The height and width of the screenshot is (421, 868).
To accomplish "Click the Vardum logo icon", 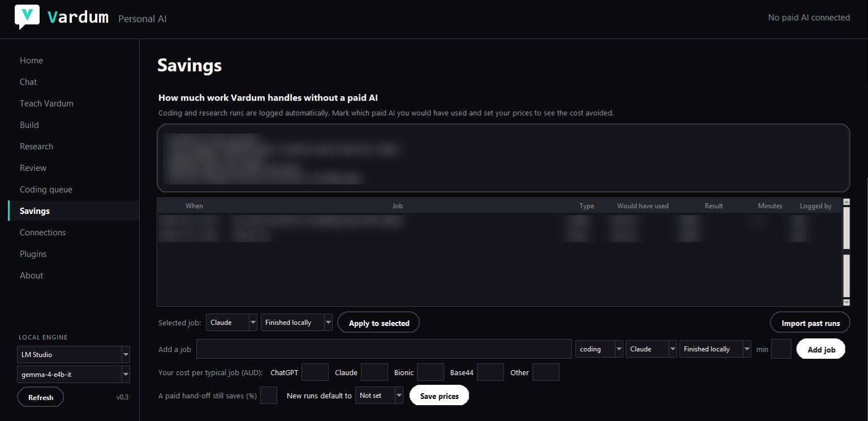I will (27, 17).
